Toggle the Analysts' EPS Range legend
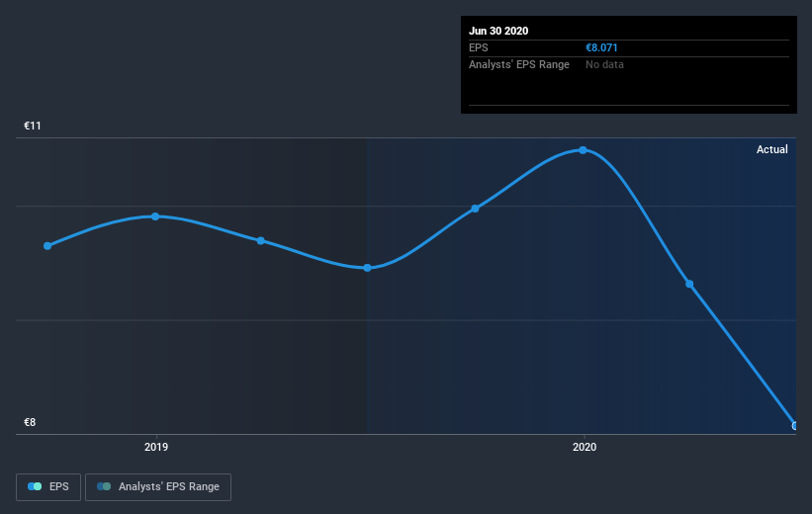The height and width of the screenshot is (514, 812). click(158, 486)
